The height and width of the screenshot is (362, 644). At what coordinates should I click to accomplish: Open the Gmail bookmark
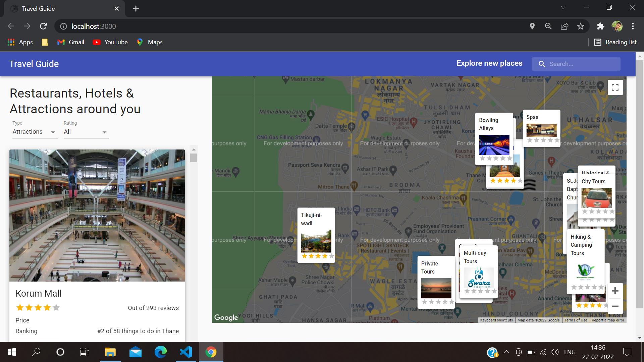coord(71,42)
